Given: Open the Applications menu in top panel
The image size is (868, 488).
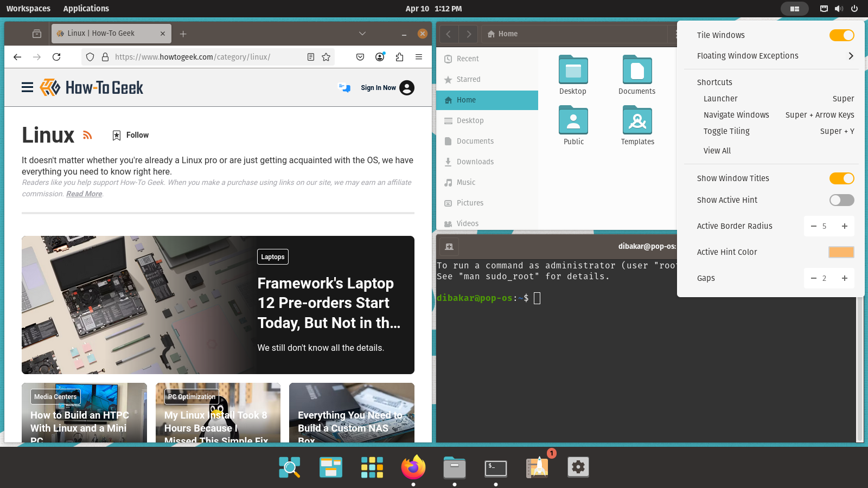Looking at the screenshot, I should (86, 9).
